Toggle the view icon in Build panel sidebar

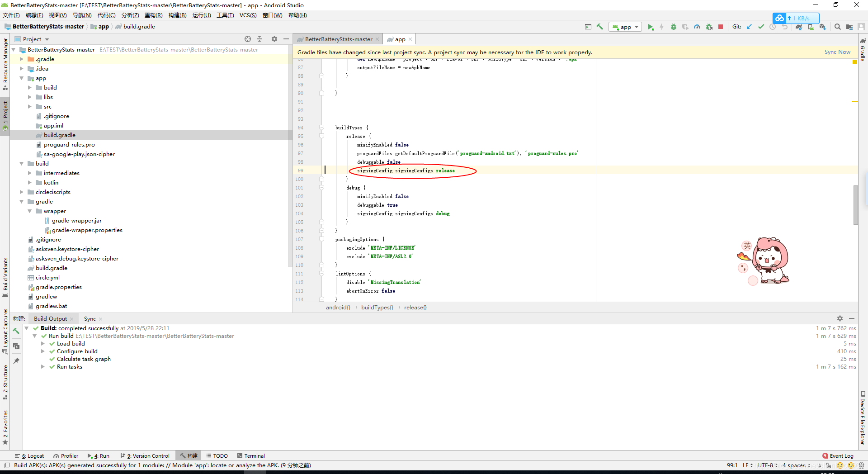click(16, 346)
